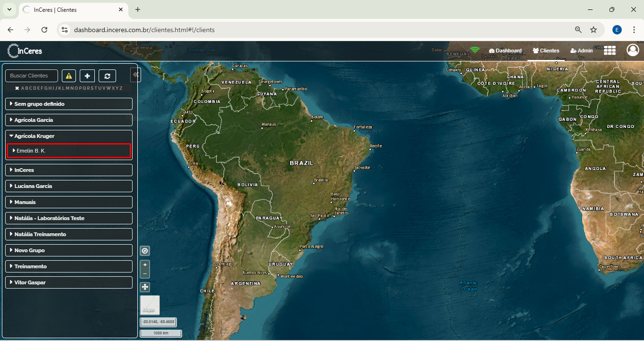Clear the alphabet filter with the X
Screen dimensions: 644x341
pos(17,88)
